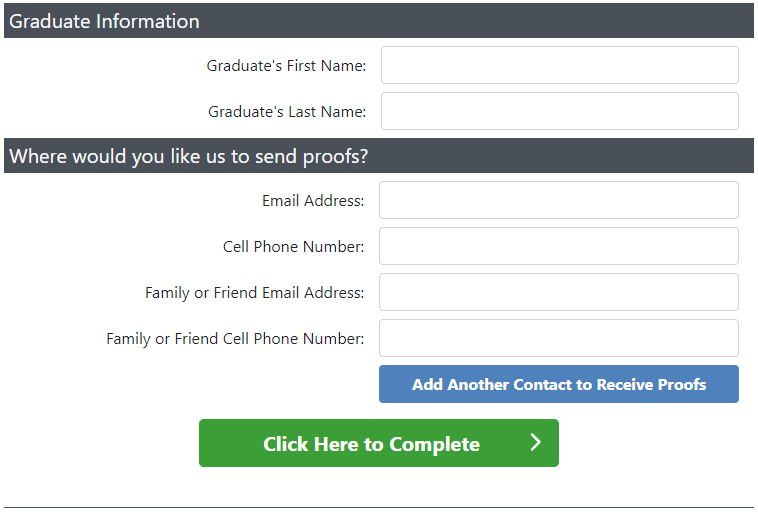Click into the Email Address field
Screen dimensions: 758x513
click(x=558, y=200)
